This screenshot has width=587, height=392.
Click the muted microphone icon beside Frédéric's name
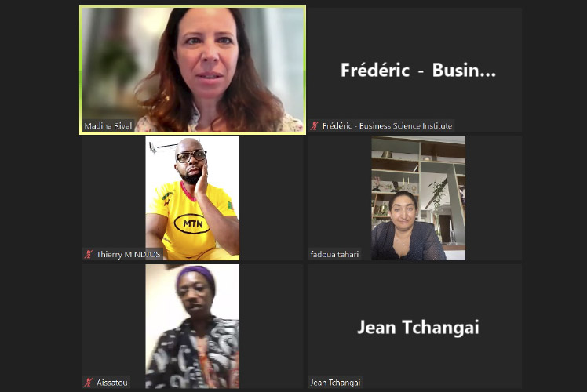315,125
